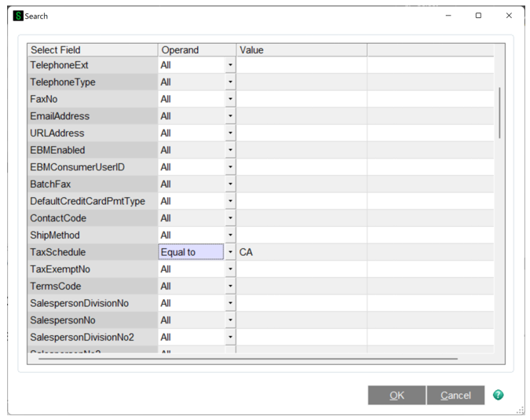530x420 pixels.
Task: Select the TermsCode field row label
Action: pyautogui.click(x=93, y=286)
